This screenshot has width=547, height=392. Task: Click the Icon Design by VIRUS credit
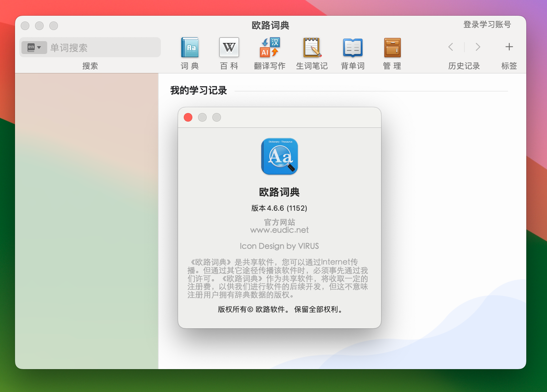pyautogui.click(x=279, y=246)
